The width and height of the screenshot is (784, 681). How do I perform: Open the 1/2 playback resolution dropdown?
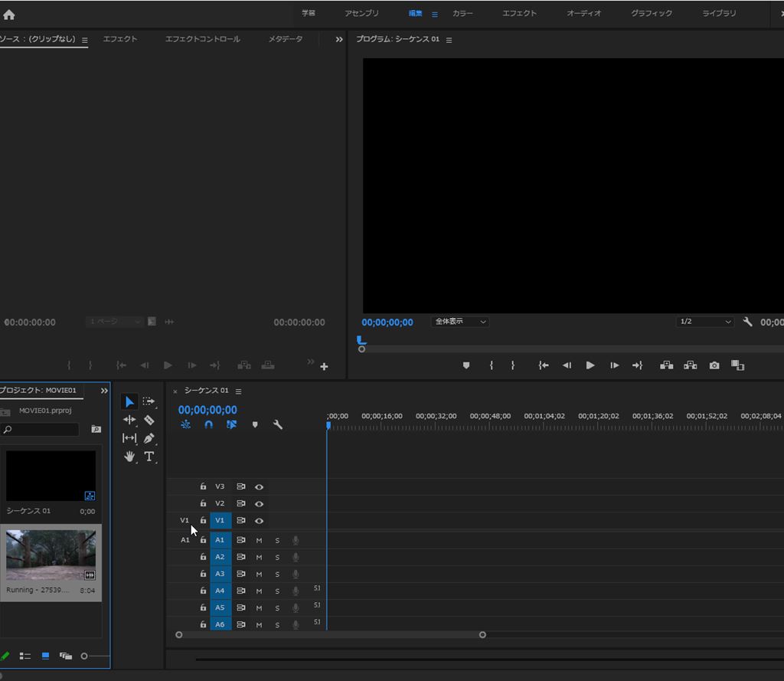[705, 322]
